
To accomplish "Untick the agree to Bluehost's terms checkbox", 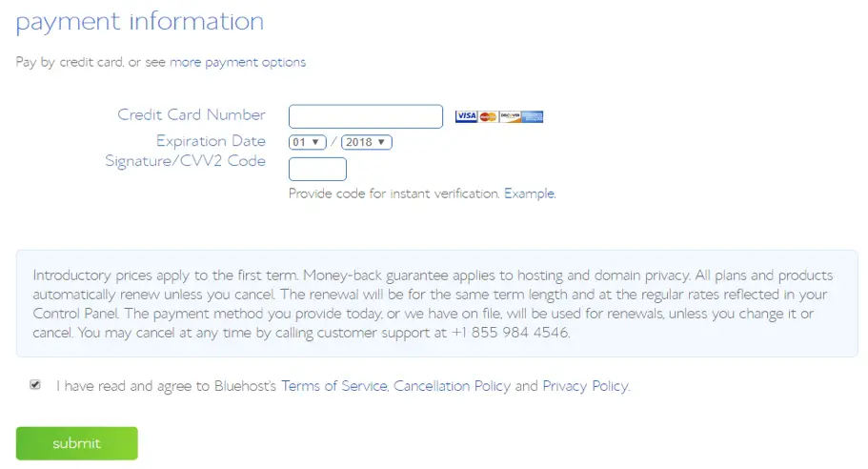I will (35, 384).
